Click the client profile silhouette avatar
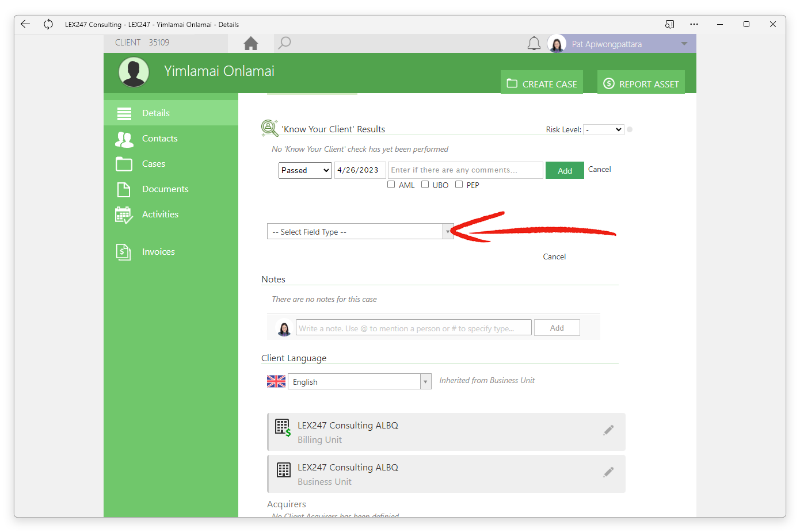The image size is (800, 532). click(134, 72)
